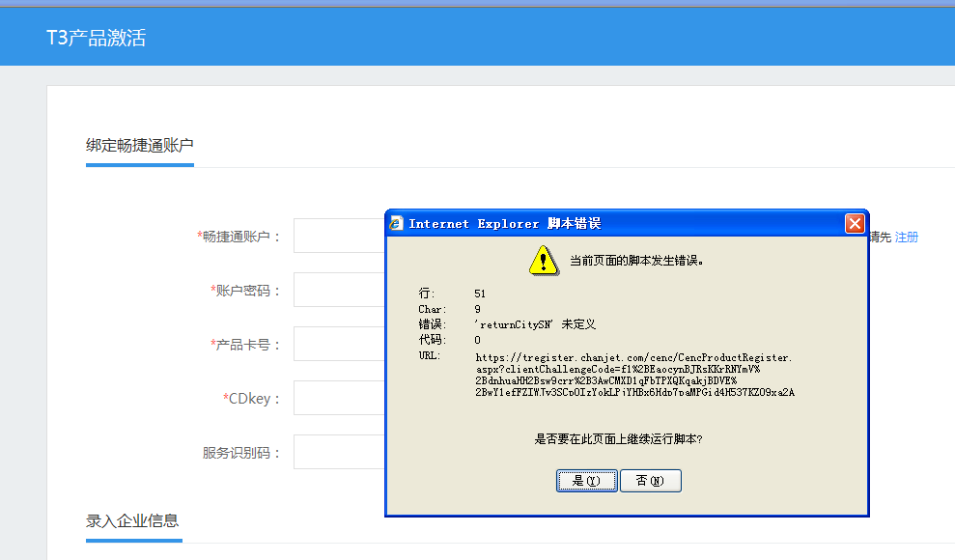
Task: Click the yellow warning triangle icon
Action: pos(544,261)
